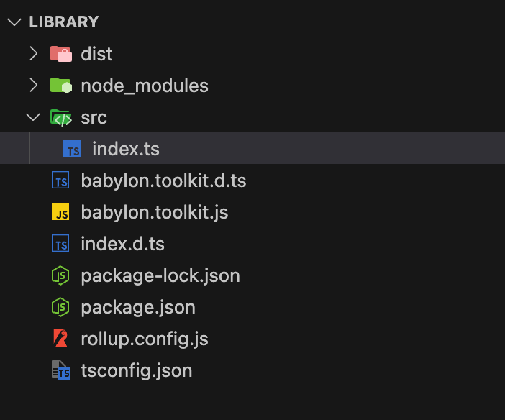
Task: Click the LIBRARY section header label
Action: coord(64,22)
